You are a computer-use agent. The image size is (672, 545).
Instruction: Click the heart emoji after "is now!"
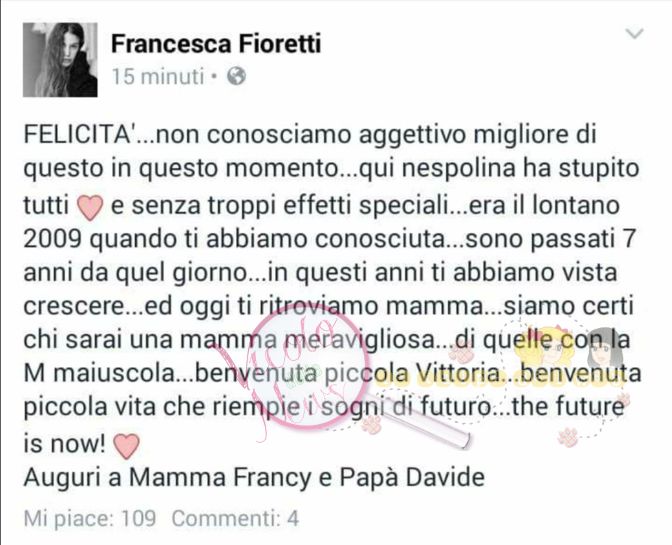point(126,446)
